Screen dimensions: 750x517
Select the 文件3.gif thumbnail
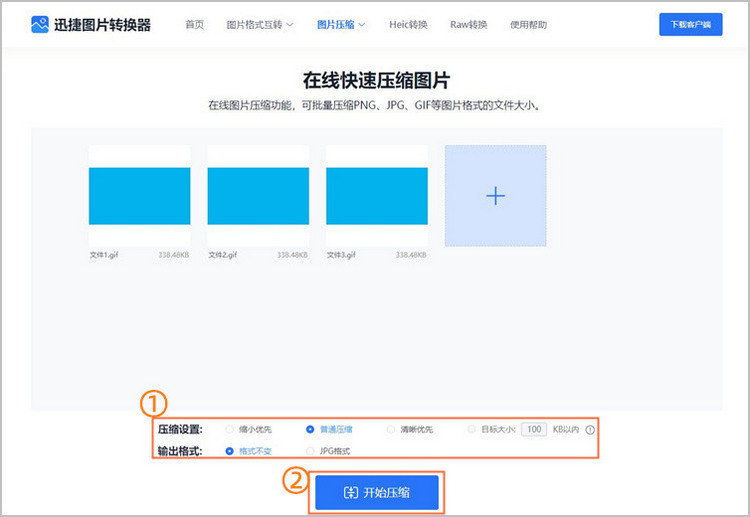[x=377, y=196]
